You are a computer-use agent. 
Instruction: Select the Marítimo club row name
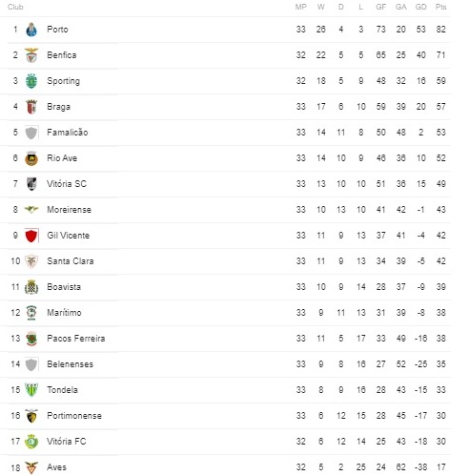[x=64, y=313]
